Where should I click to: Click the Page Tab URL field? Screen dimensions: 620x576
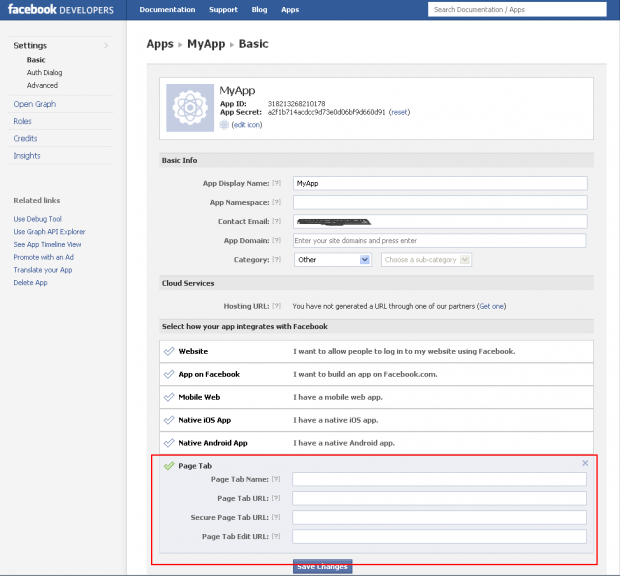[x=439, y=498]
